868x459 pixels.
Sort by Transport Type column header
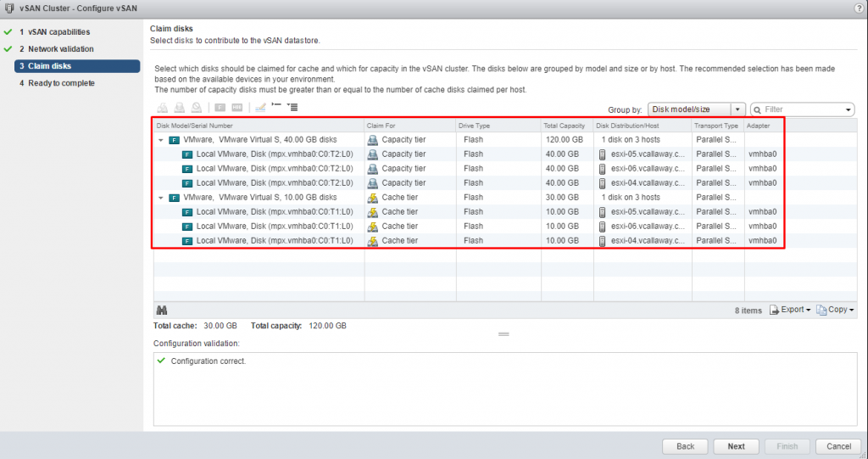[x=718, y=126]
